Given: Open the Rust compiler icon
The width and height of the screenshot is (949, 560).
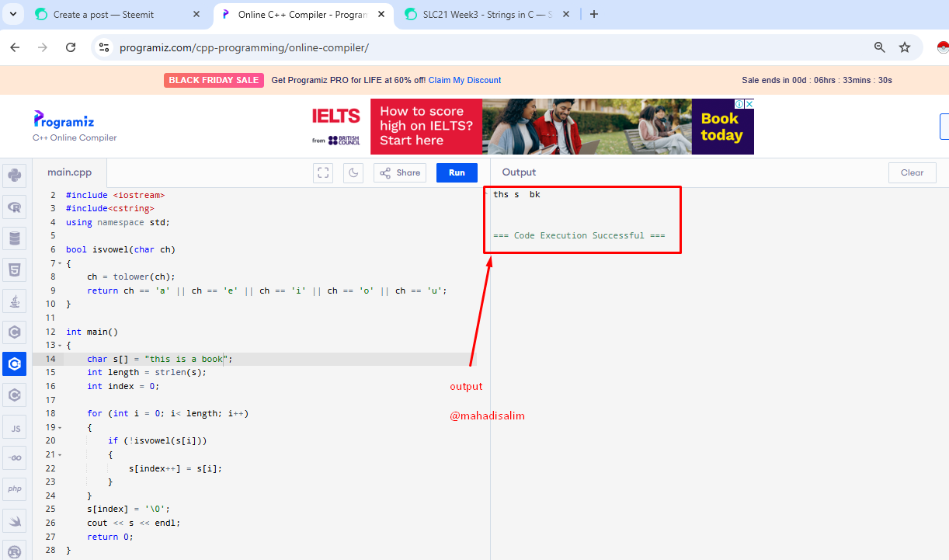Looking at the screenshot, I should 14,551.
